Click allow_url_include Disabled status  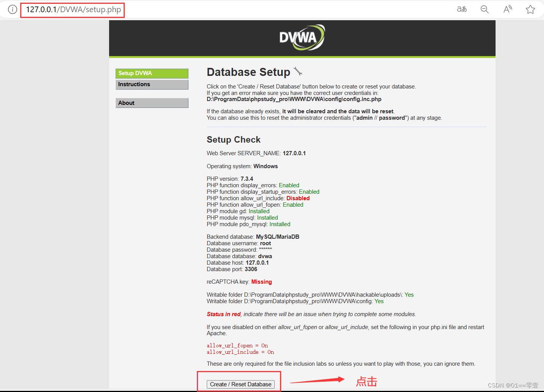(x=298, y=198)
